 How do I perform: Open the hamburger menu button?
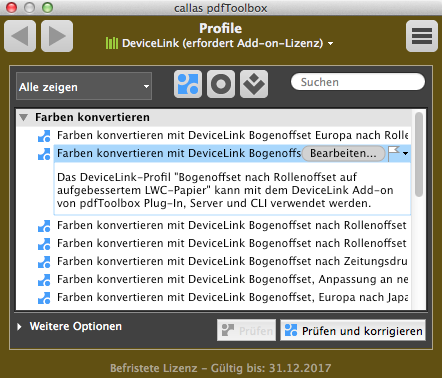pos(422,36)
